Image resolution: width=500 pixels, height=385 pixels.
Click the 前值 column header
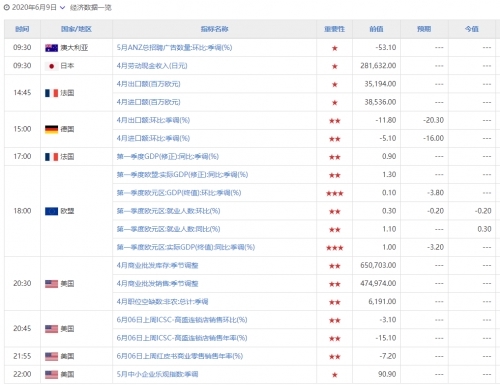376,29
